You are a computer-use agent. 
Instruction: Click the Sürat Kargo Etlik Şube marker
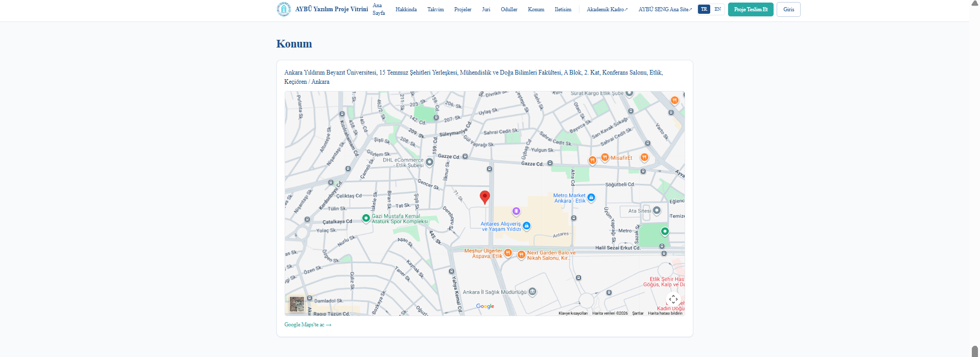pyautogui.click(x=629, y=93)
